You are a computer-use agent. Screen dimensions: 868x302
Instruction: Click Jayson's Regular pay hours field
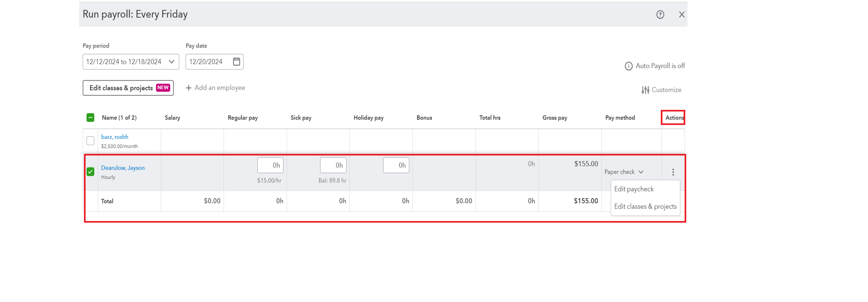click(x=270, y=165)
